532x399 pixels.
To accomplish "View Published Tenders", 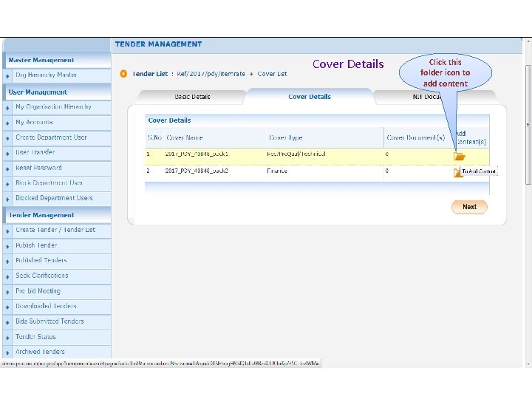I will click(x=41, y=260).
